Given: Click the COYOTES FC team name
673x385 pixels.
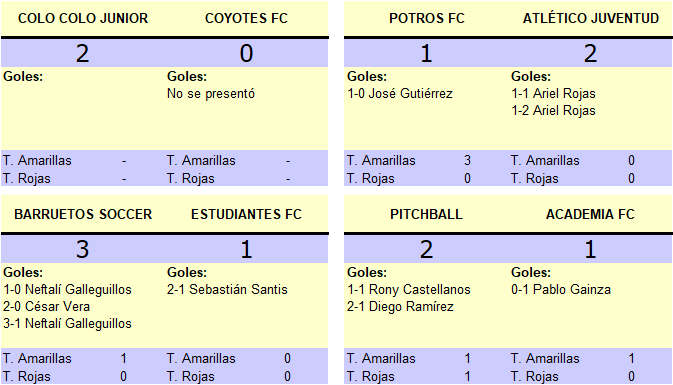Looking at the screenshot, I should [x=246, y=18].
